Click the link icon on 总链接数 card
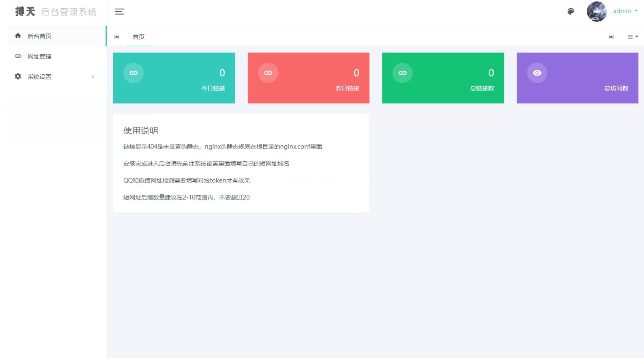The width and height of the screenshot is (644, 363). coord(402,73)
